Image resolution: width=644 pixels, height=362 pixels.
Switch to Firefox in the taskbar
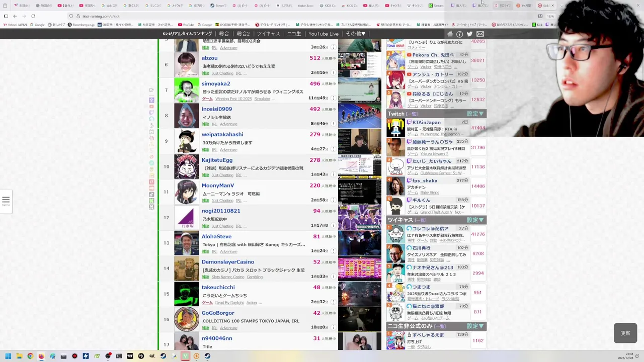point(41,356)
